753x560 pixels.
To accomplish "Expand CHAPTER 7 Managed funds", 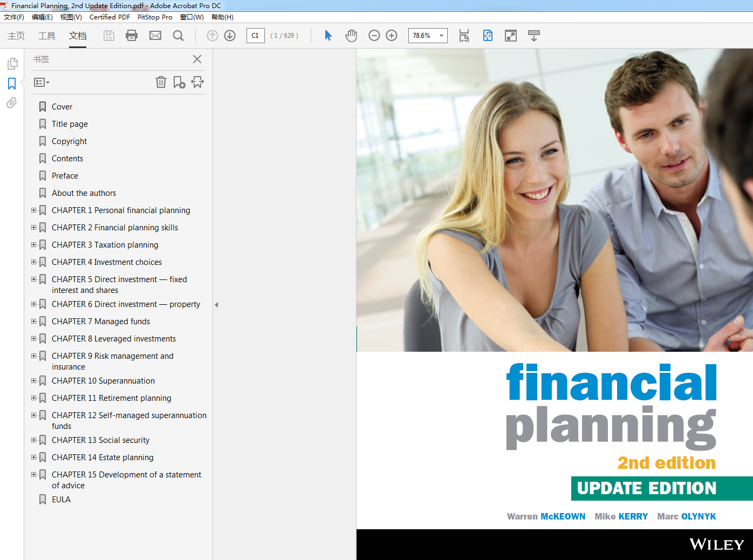I will point(33,321).
